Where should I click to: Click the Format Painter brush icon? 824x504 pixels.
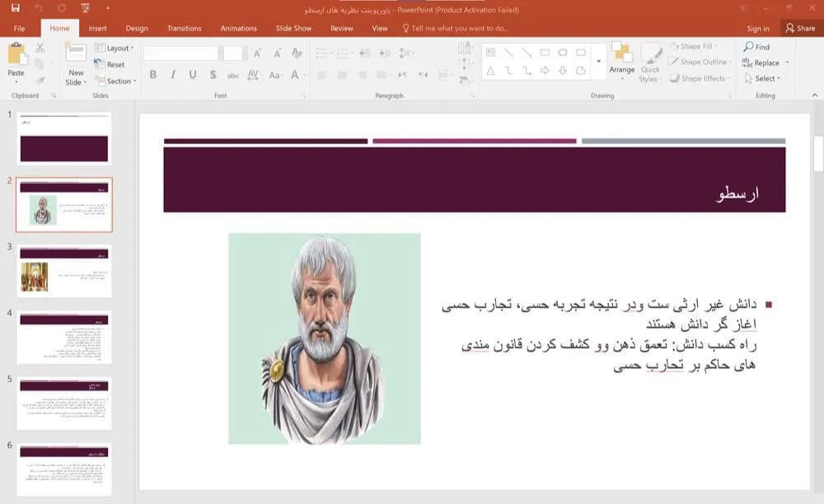[40, 80]
